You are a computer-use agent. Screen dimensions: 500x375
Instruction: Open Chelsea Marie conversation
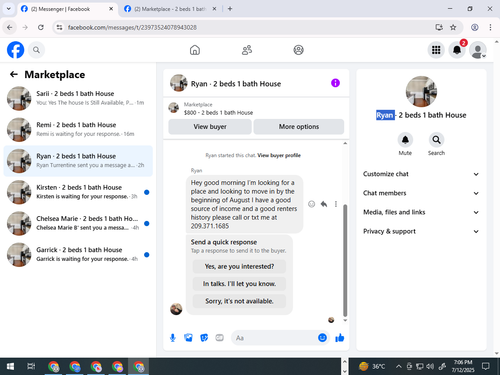(x=78, y=223)
